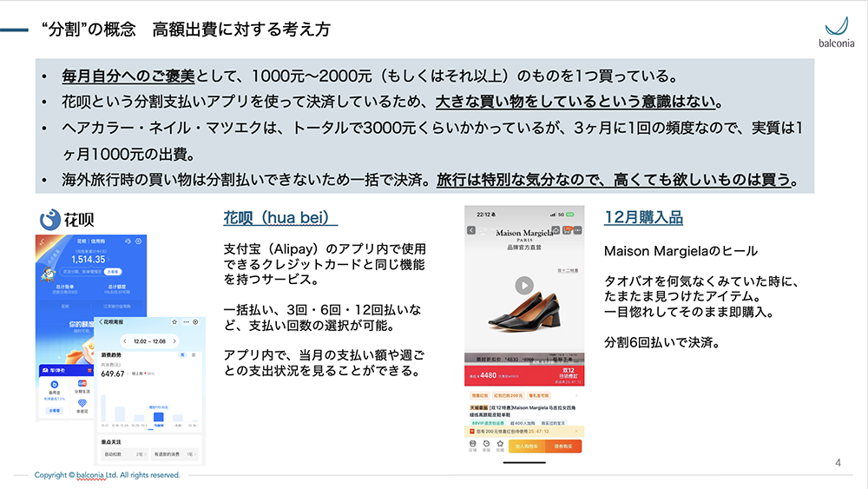Tap the 649.67 weekly spending amount
The image size is (868, 489).
112,373
